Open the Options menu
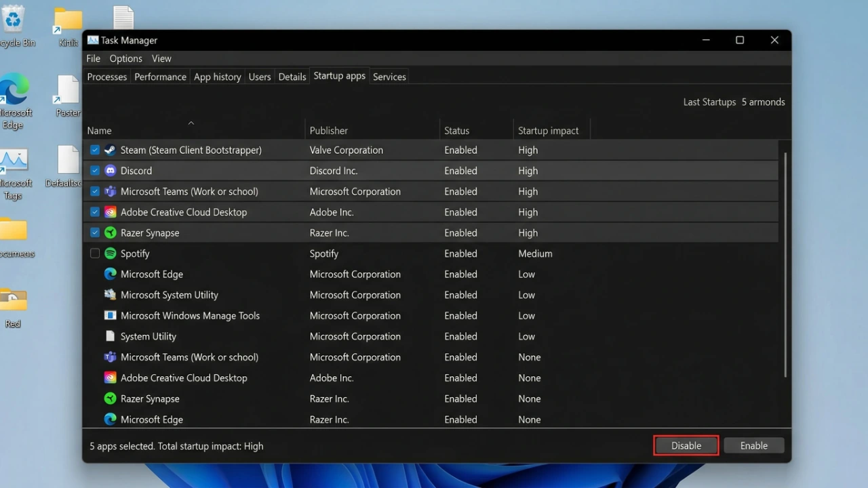The image size is (868, 488). click(x=125, y=58)
